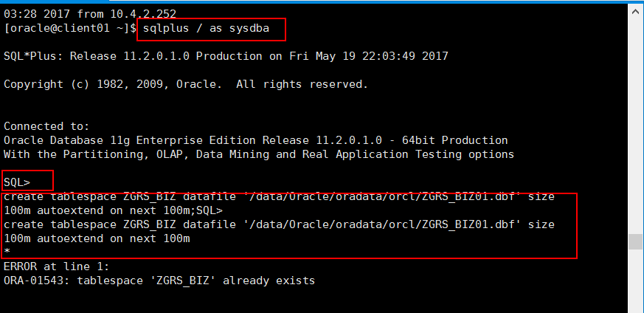Click the terminal scrollbar up arrow

pos(635,12)
